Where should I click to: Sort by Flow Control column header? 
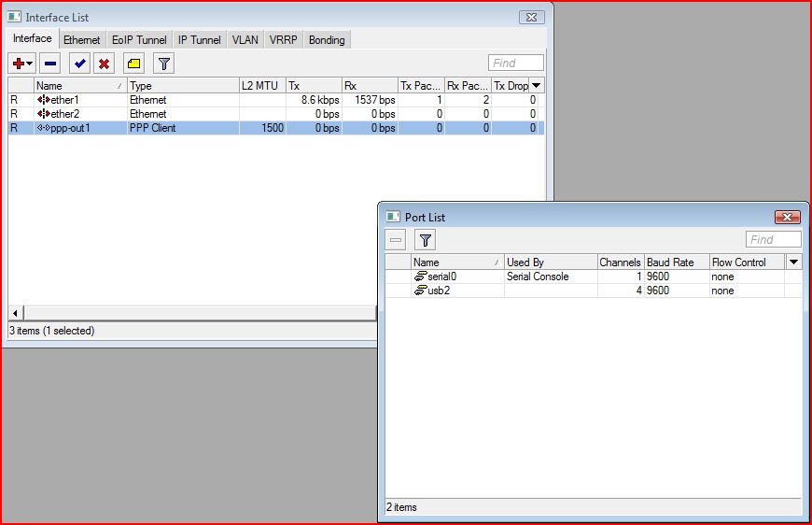747,262
